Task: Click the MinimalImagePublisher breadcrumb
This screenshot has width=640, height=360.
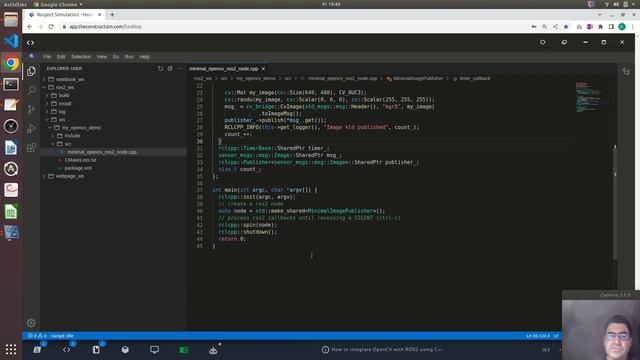Action: point(418,78)
